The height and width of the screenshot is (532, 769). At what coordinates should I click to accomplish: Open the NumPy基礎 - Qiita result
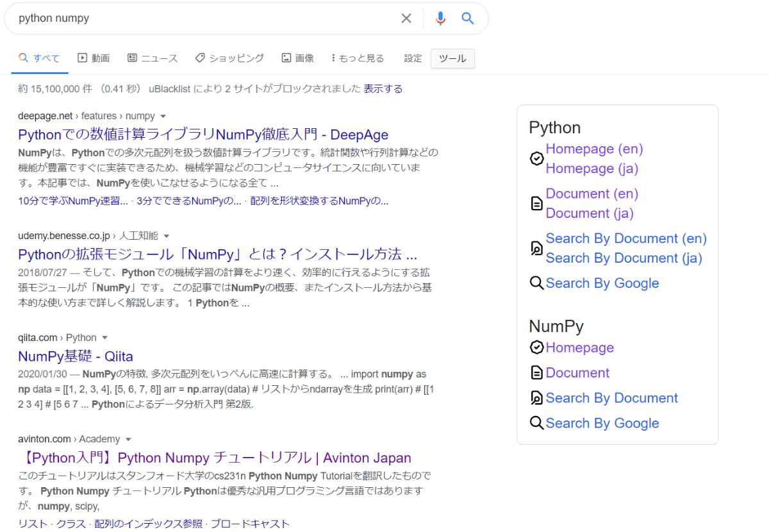[76, 356]
